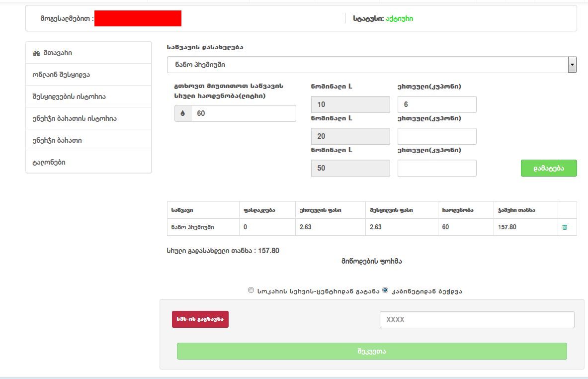588x379 pixels.
Task: Open შესყიდვების ისტორია in sidebar
Action: tap(88, 96)
